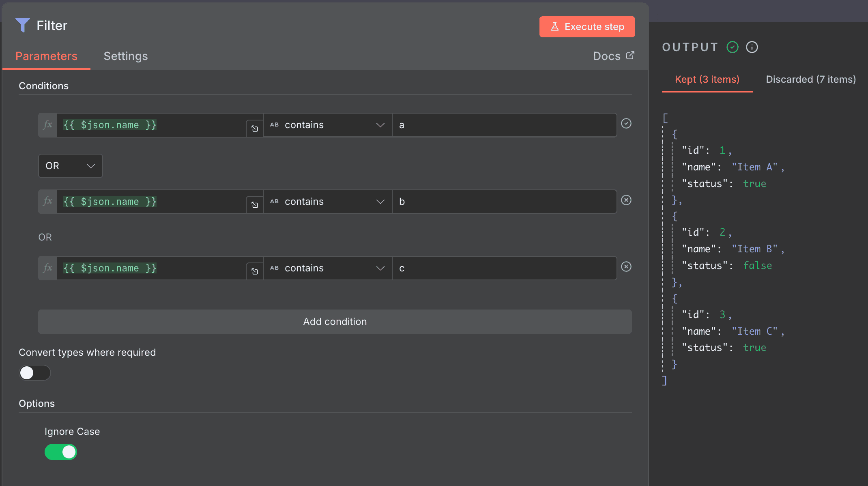
Task: Click the Add condition button
Action: pos(335,321)
